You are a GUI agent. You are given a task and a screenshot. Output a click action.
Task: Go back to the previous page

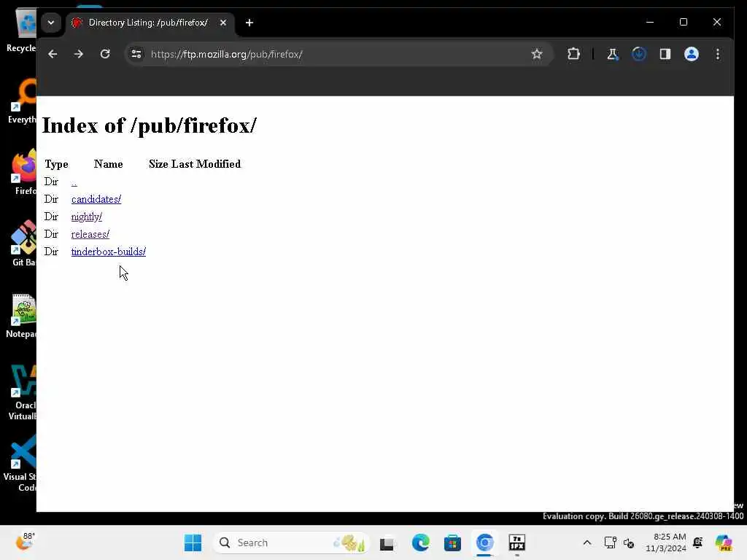[x=53, y=54]
